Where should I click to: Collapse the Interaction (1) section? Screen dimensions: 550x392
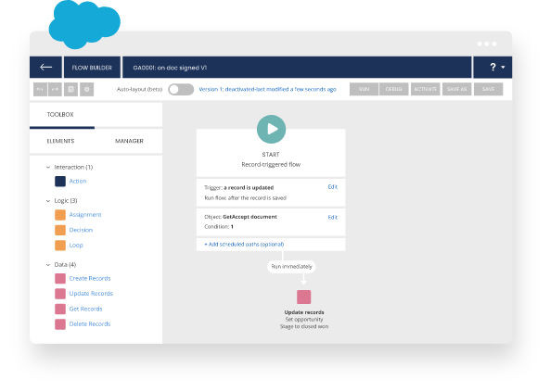click(48, 167)
